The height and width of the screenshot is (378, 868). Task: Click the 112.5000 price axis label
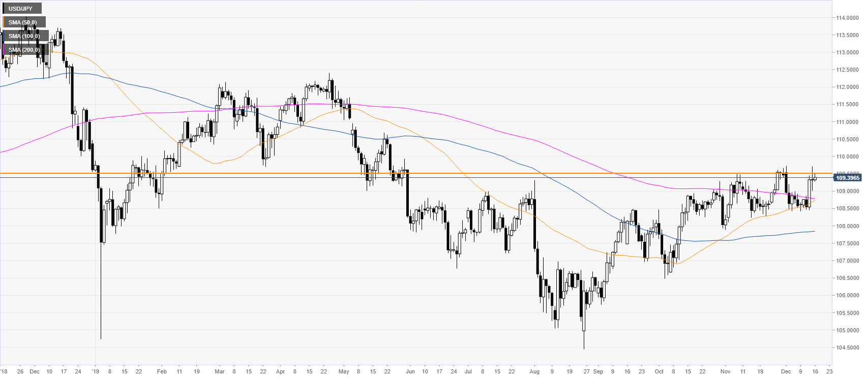pos(847,70)
